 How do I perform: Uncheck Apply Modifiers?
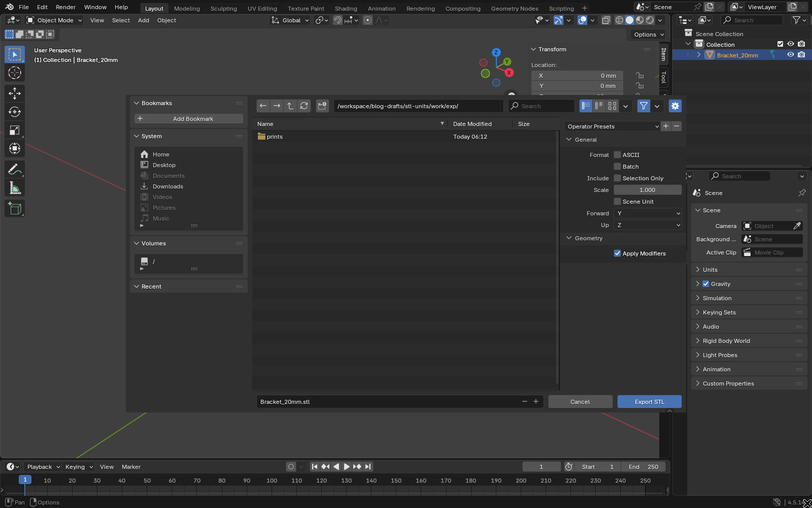point(617,253)
